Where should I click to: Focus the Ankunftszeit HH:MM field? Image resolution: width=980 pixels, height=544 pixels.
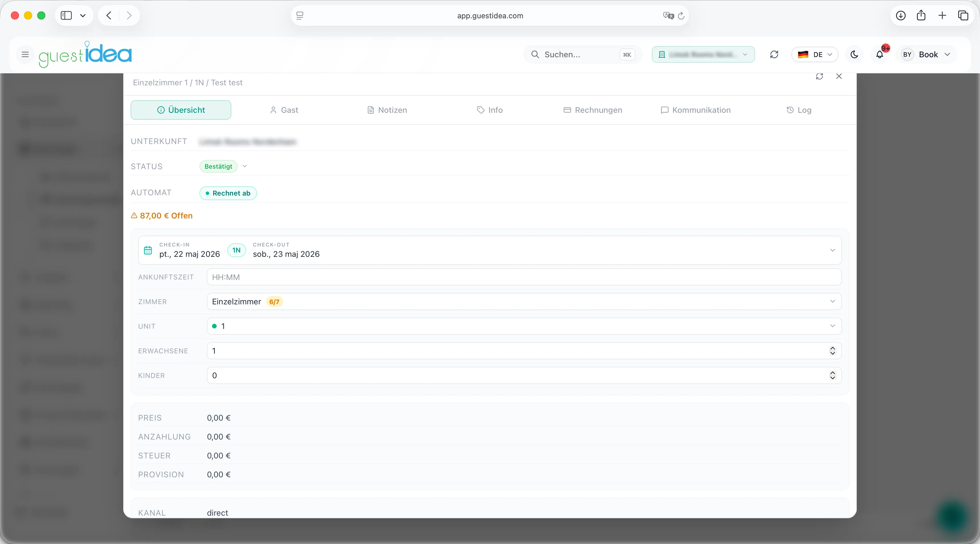point(524,277)
